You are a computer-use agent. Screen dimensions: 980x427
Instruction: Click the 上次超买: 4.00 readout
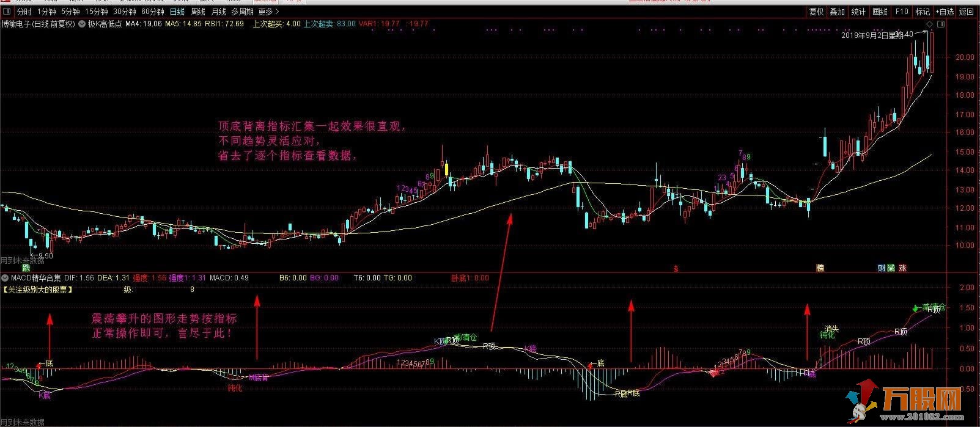(276, 24)
